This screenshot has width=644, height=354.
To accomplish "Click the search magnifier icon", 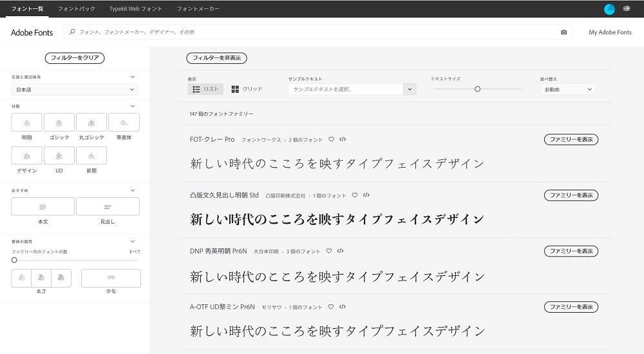I will (72, 32).
